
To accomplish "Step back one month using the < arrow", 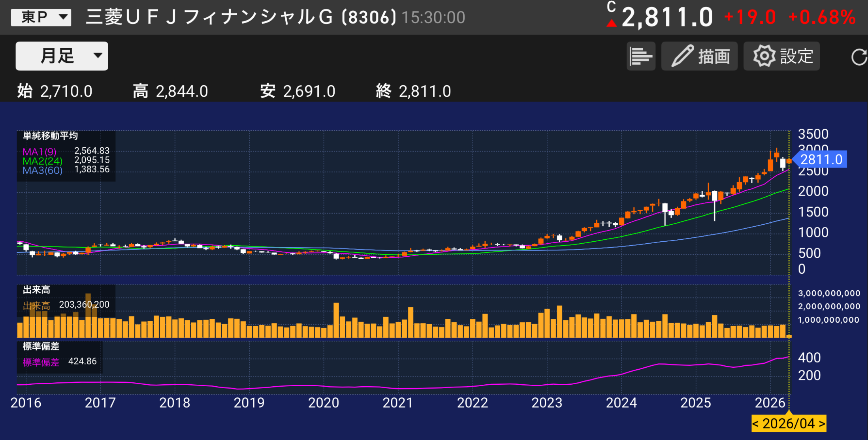I will pos(757,423).
